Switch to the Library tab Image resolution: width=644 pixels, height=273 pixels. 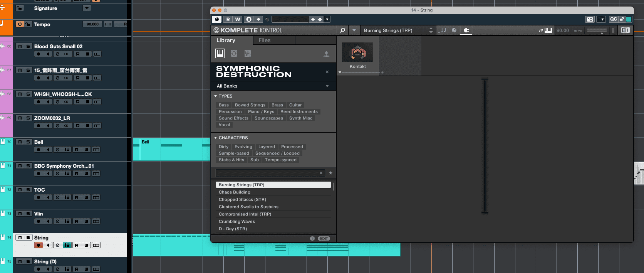pos(226,40)
